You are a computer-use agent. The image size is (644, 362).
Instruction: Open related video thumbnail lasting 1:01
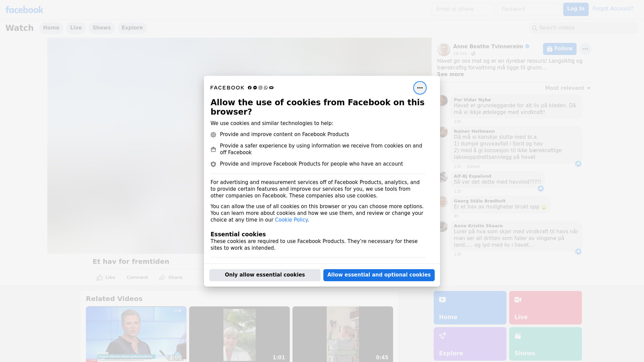tap(239, 334)
